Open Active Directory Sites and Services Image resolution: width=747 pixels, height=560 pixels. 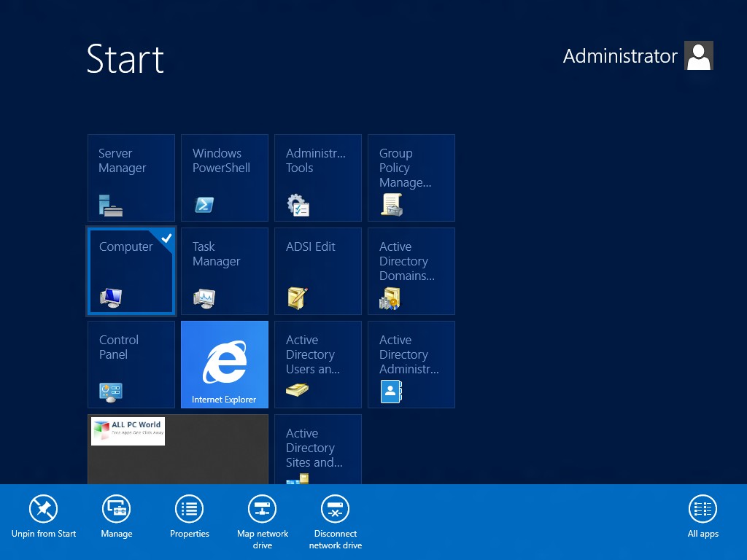tap(317, 448)
